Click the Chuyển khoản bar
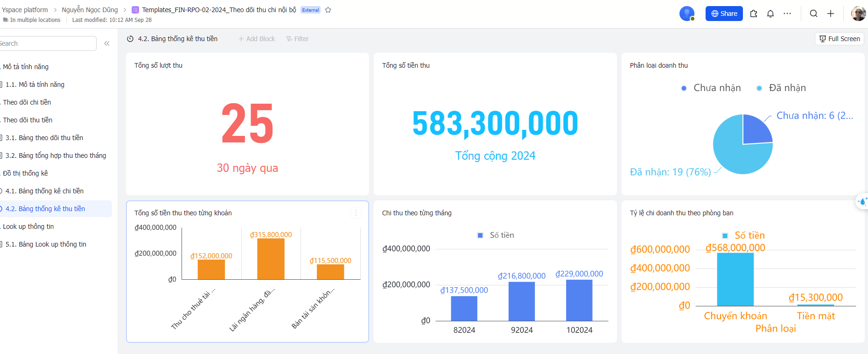Image resolution: width=868 pixels, height=354 pixels. (735, 279)
